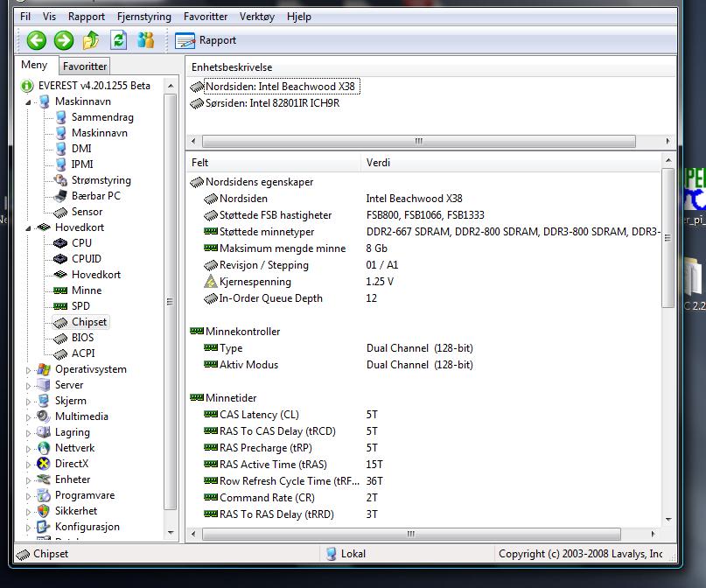Click the Multimedia speaker icon

tap(44, 416)
